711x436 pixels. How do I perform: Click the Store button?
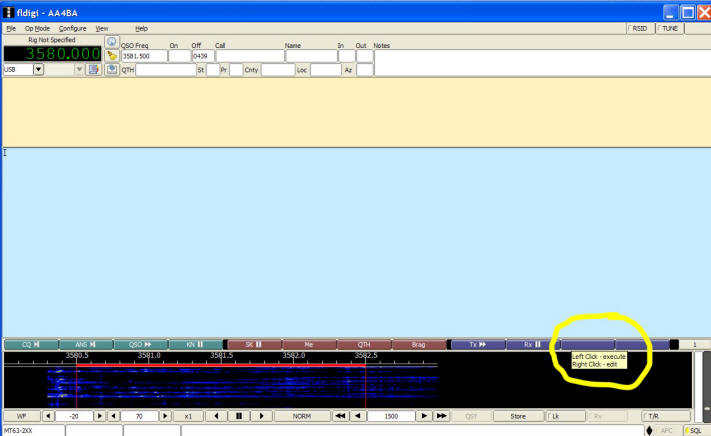tap(518, 416)
